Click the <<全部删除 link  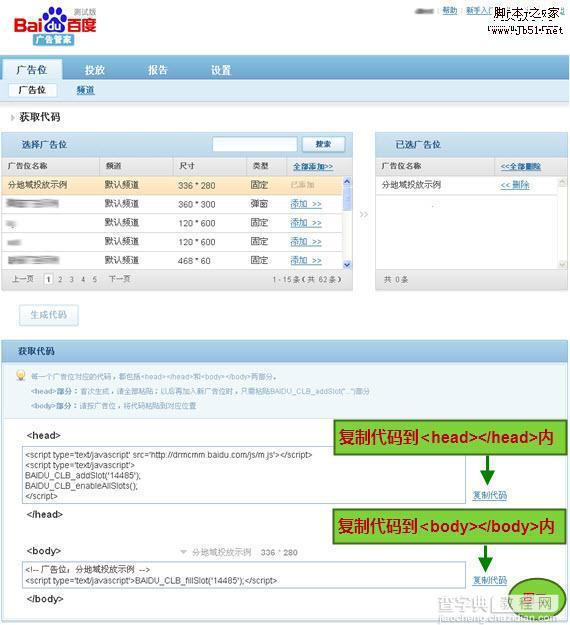[x=521, y=167]
